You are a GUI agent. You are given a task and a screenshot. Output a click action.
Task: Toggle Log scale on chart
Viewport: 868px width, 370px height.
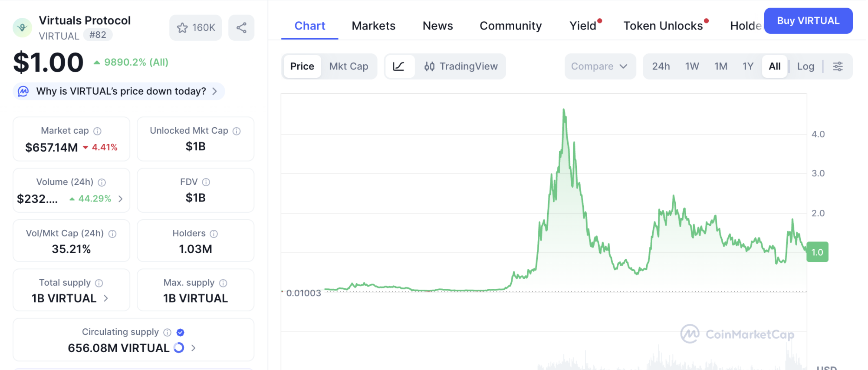pyautogui.click(x=806, y=66)
